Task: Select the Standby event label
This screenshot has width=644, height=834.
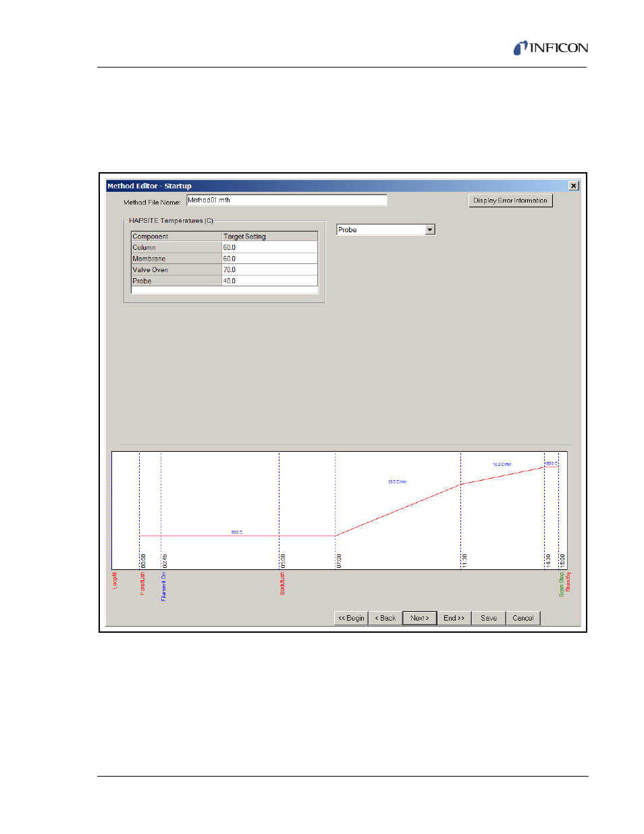Action: coord(568,581)
